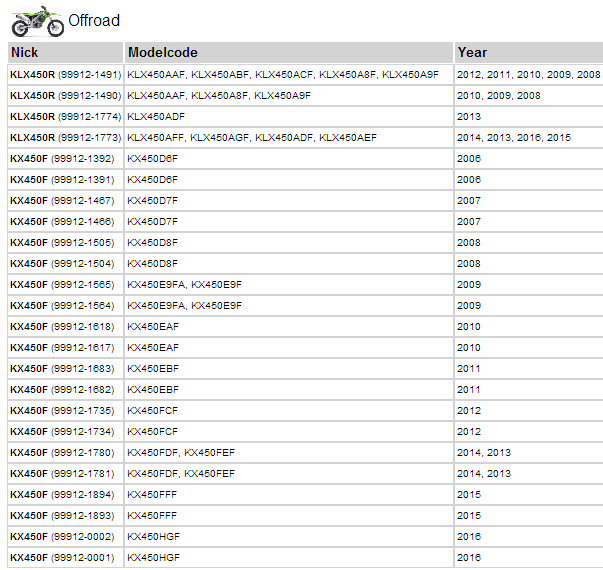Select the KX450F 99912-1618 link

click(x=61, y=327)
